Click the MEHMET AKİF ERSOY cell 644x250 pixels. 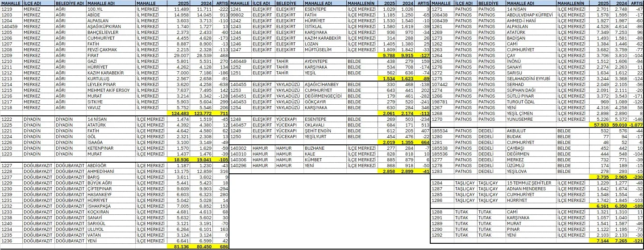tap(110, 90)
